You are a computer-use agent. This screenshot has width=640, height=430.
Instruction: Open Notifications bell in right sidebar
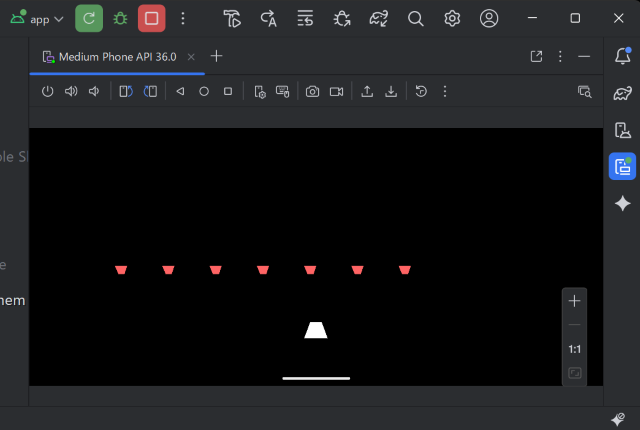(x=622, y=57)
